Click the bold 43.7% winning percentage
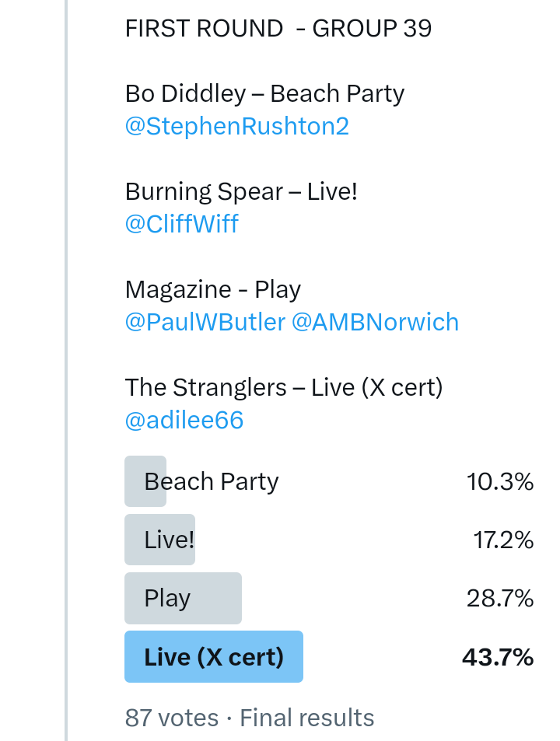 (498, 657)
